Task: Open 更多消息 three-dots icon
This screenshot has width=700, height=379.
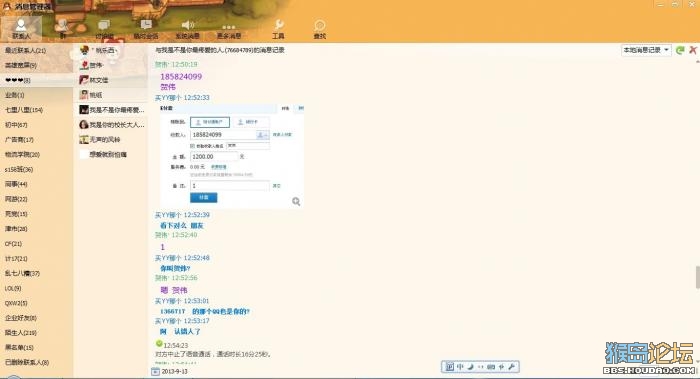Action: pos(229,30)
